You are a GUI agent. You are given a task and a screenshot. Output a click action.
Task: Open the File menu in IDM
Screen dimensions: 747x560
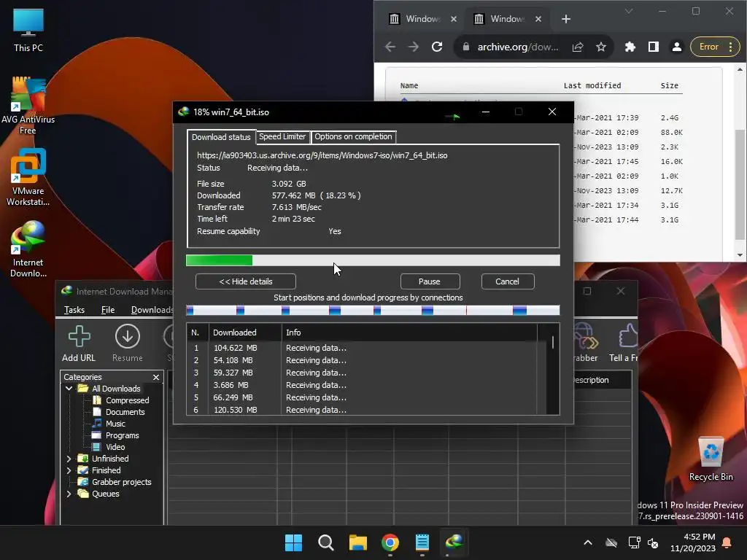pos(108,310)
